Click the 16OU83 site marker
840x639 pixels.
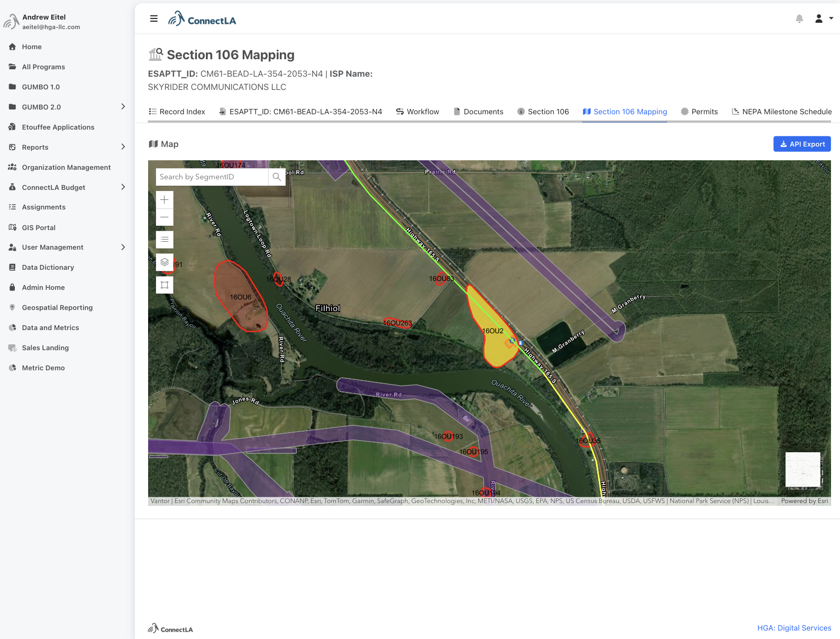(441, 279)
